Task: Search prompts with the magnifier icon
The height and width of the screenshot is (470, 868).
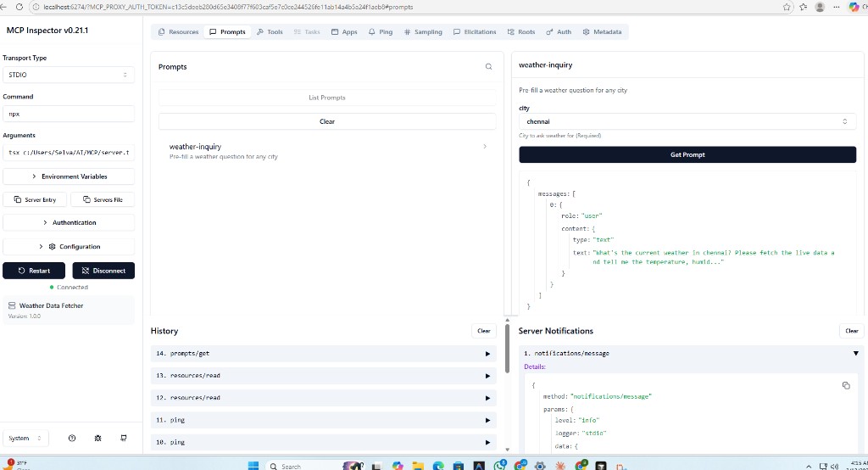Action: 489,66
